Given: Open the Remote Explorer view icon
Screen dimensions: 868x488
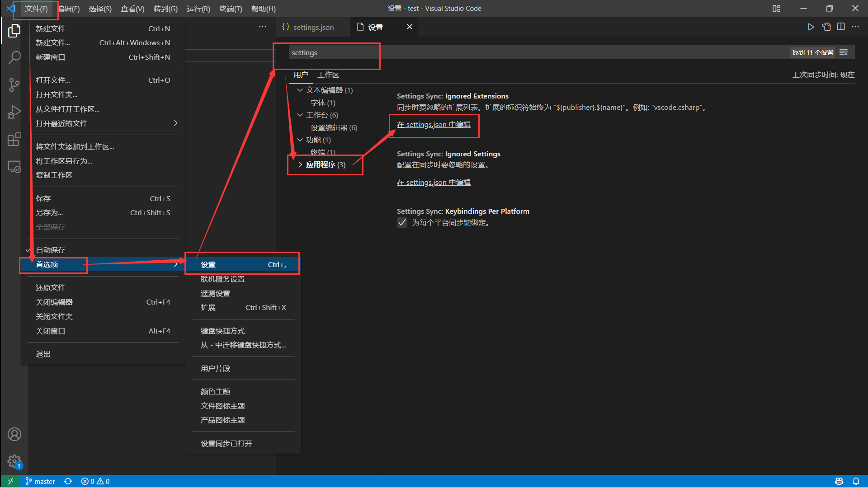Looking at the screenshot, I should tap(14, 167).
